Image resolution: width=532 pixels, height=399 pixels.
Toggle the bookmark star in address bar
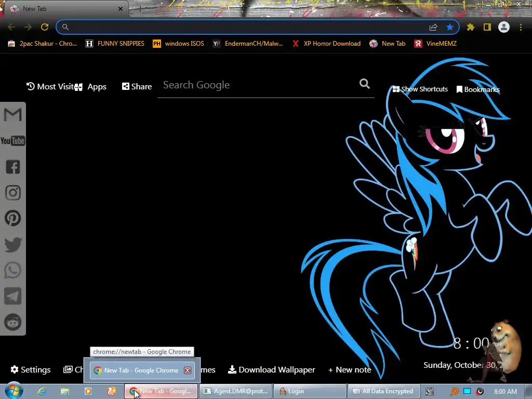[450, 27]
